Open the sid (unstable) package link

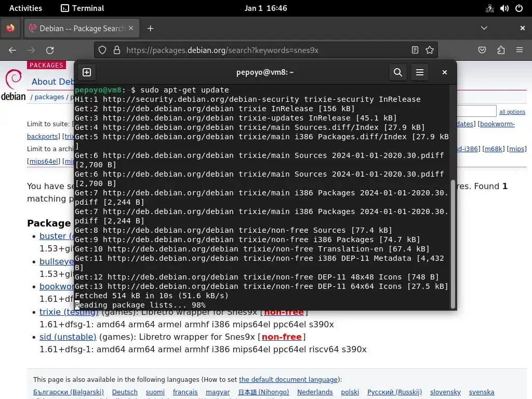tap(68, 337)
